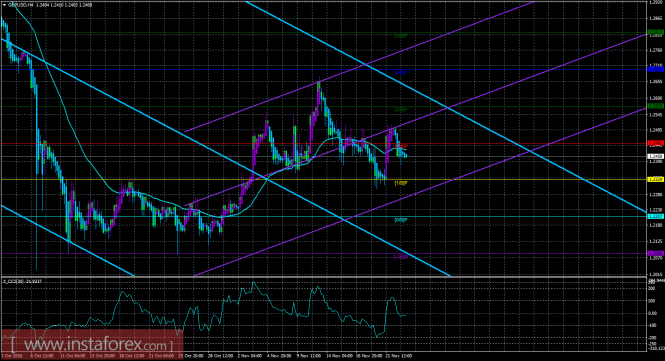This screenshot has width=665, height=361.
Task: Select the 21 Nov 12:00 time axis label
Action: coord(400,356)
